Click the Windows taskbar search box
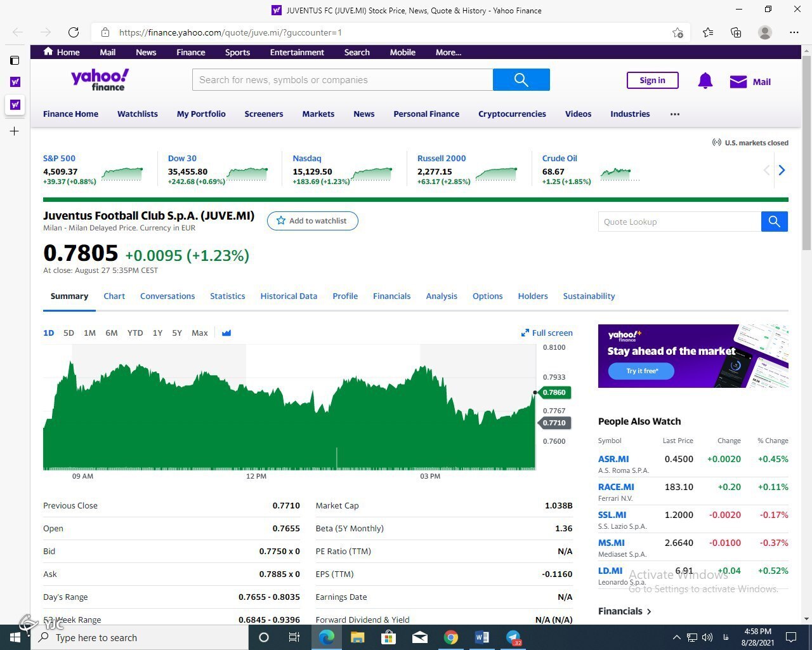The width and height of the screenshot is (812, 650). click(140, 637)
